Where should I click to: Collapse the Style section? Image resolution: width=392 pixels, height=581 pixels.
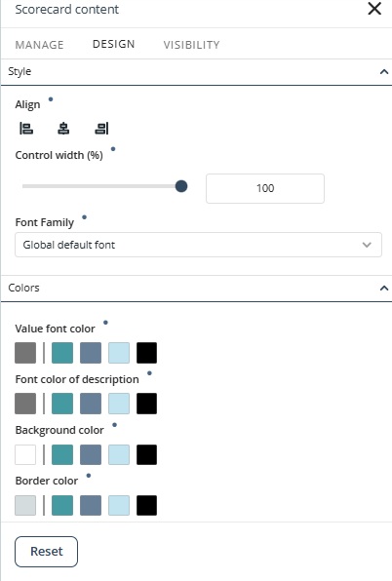coord(384,71)
